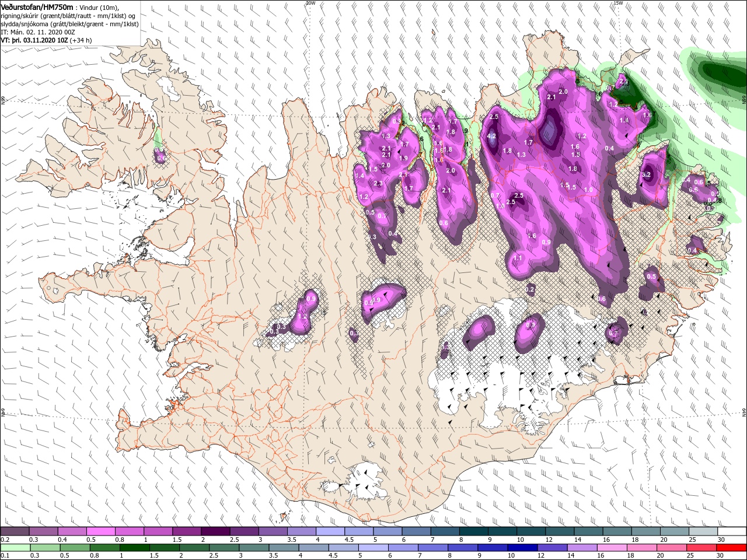This screenshot has height=560, width=747.
Task: Click the '0.1' label in the lower legend row
Action: pos(5,556)
